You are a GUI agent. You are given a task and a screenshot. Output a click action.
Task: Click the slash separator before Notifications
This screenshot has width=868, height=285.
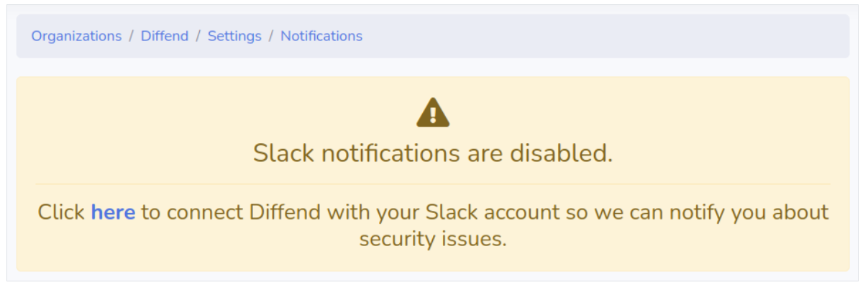[x=271, y=36]
